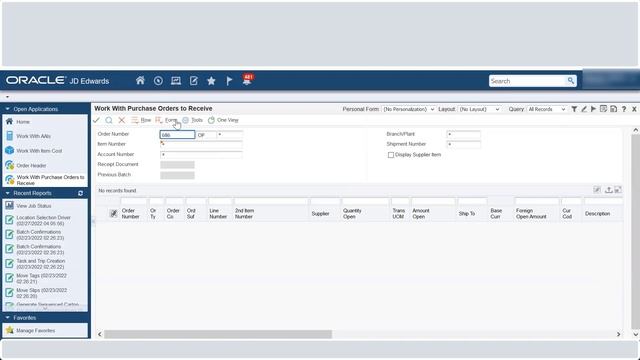This screenshot has height=360, width=640.
Task: Click the Branch/Plant input field
Action: click(x=463, y=134)
